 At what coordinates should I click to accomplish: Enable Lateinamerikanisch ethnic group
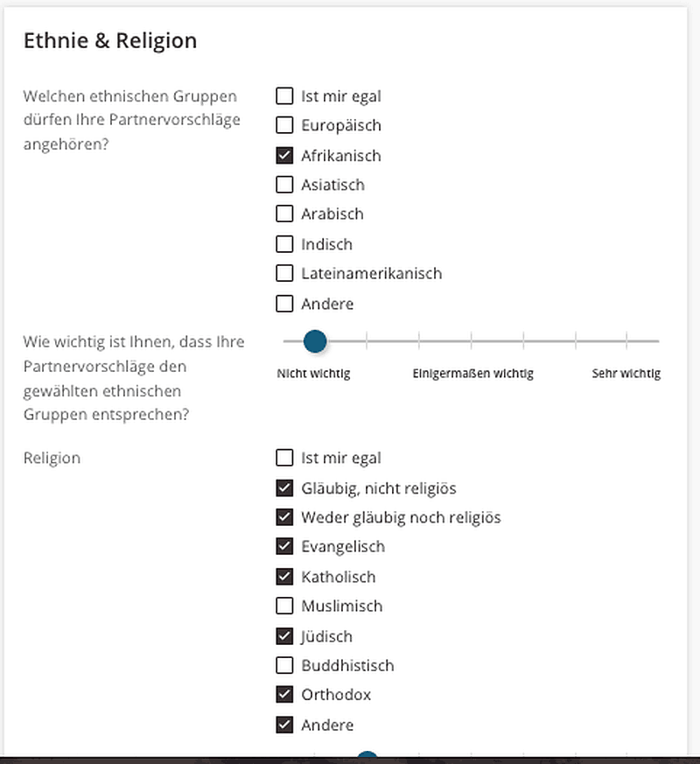pos(284,273)
